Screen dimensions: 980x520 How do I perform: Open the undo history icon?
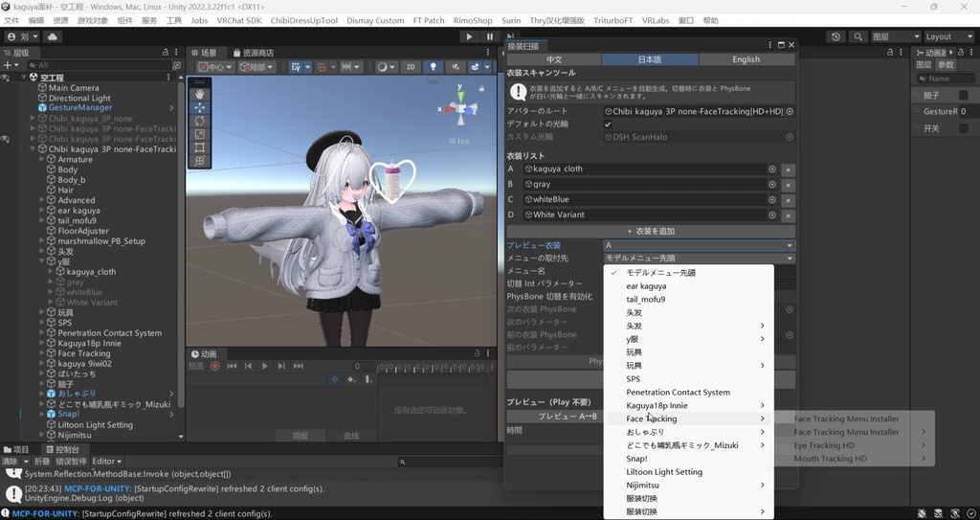[835, 37]
